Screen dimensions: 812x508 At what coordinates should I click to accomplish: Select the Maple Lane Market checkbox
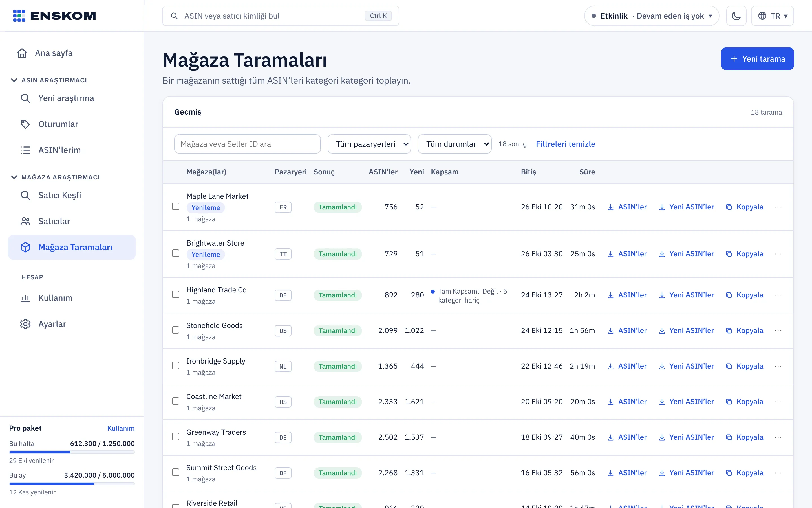pos(175,206)
